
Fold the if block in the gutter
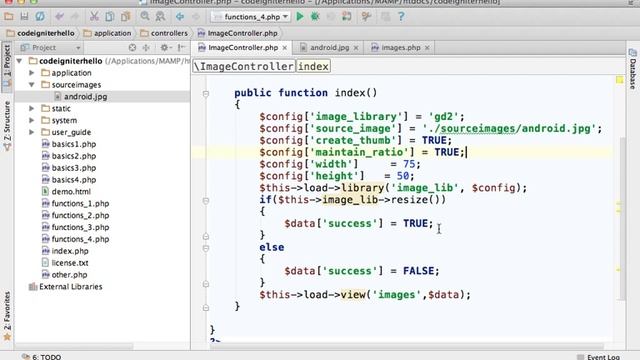pyautogui.click(x=206, y=200)
